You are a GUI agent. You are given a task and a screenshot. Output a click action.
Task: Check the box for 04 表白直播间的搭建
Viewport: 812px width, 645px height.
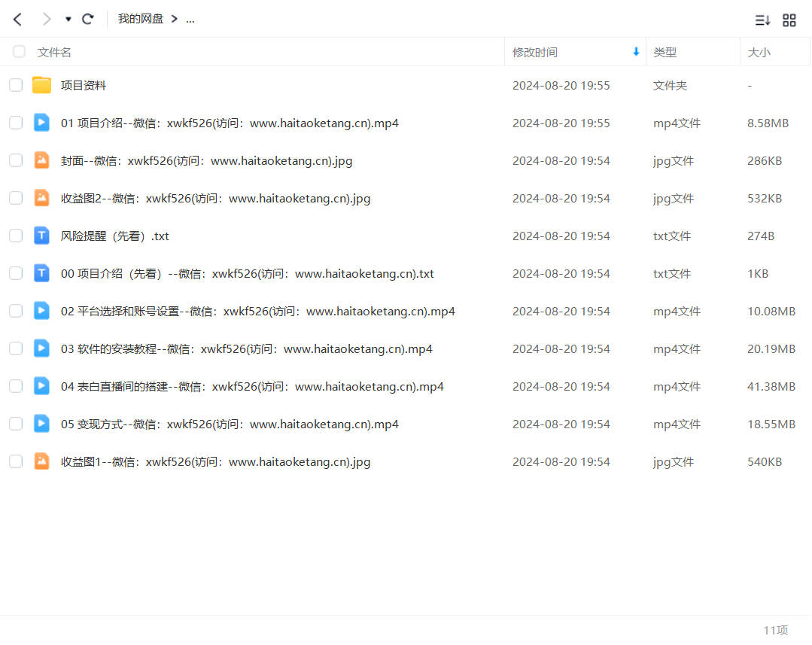[16, 386]
